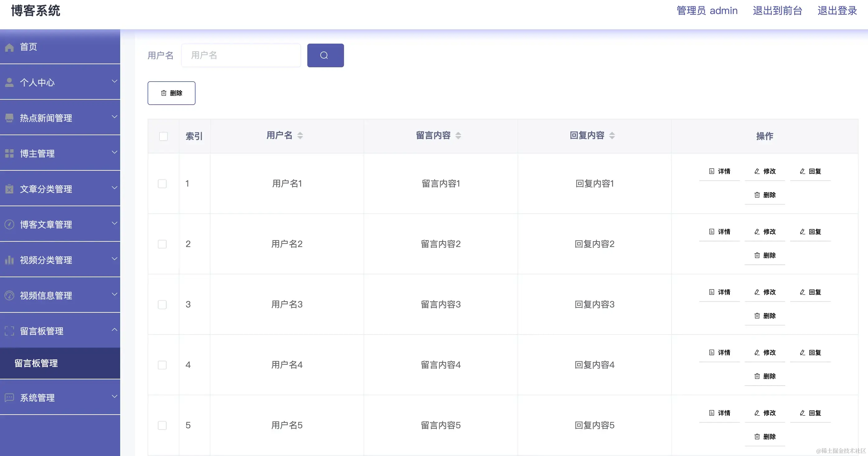Screen dimensions: 868x456
Task: Click the magnifier search button
Action: pos(326,55)
